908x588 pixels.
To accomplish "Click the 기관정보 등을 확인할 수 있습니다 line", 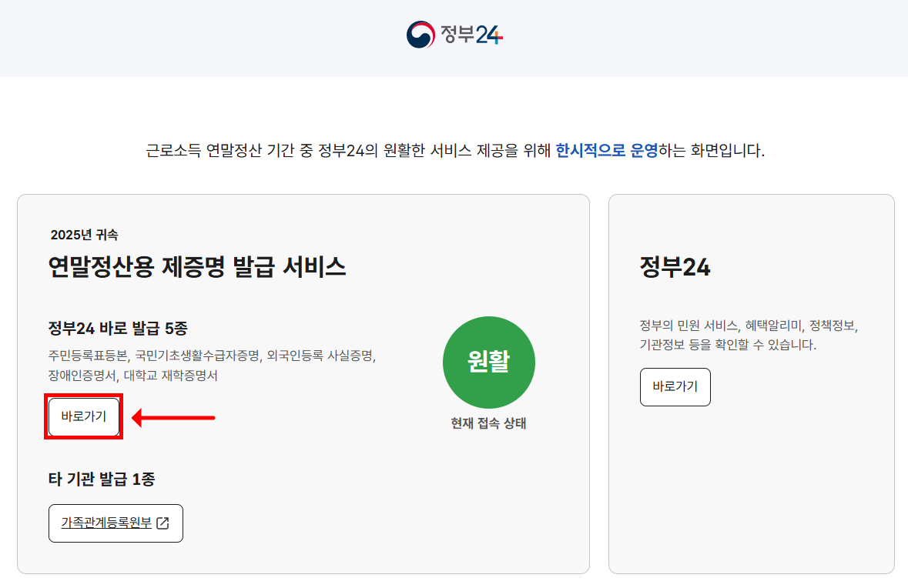I will click(728, 345).
